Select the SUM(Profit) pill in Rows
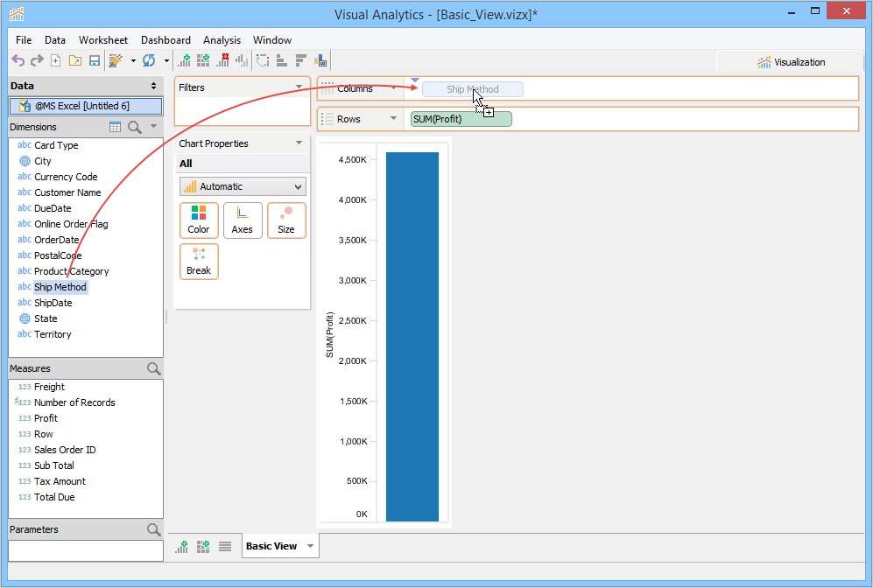 point(461,119)
